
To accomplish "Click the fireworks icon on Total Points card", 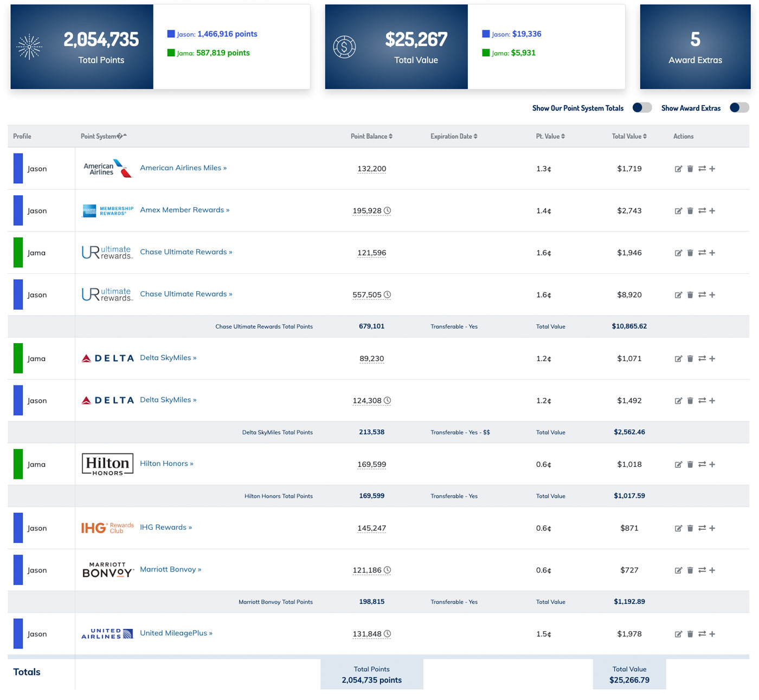I will (29, 47).
